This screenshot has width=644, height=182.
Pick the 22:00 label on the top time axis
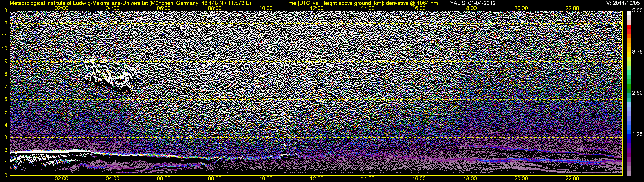[572, 8]
